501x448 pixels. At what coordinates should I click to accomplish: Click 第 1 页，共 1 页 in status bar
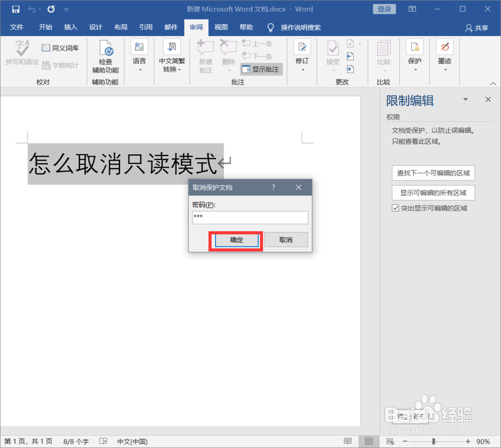pos(28,441)
